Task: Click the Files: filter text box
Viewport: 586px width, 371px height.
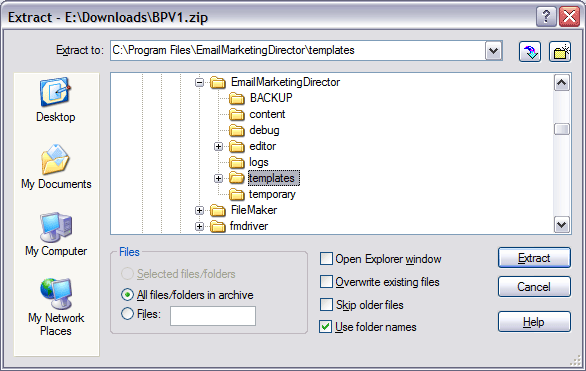Action: [213, 316]
